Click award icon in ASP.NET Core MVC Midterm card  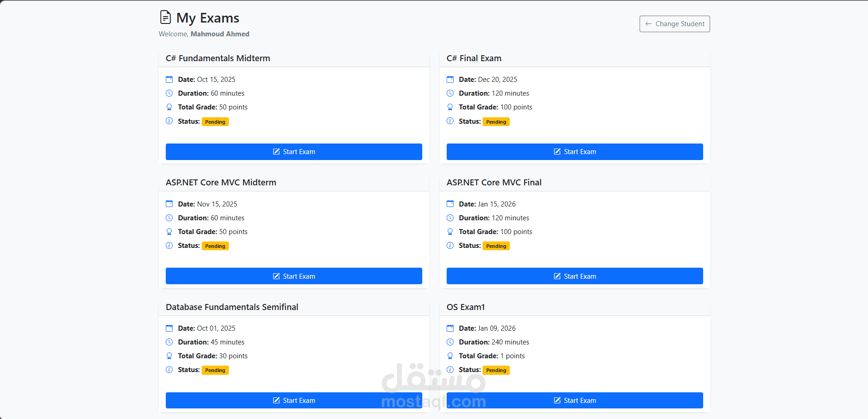pyautogui.click(x=169, y=232)
